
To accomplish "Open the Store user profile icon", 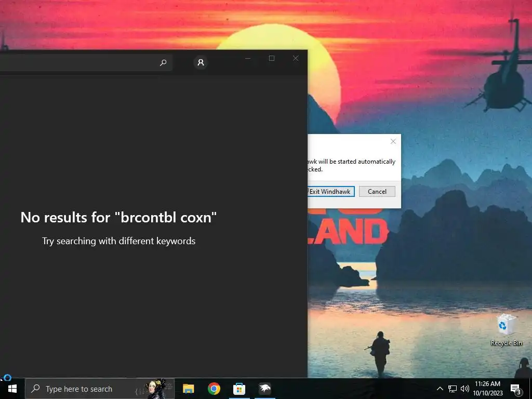I will click(x=201, y=62).
